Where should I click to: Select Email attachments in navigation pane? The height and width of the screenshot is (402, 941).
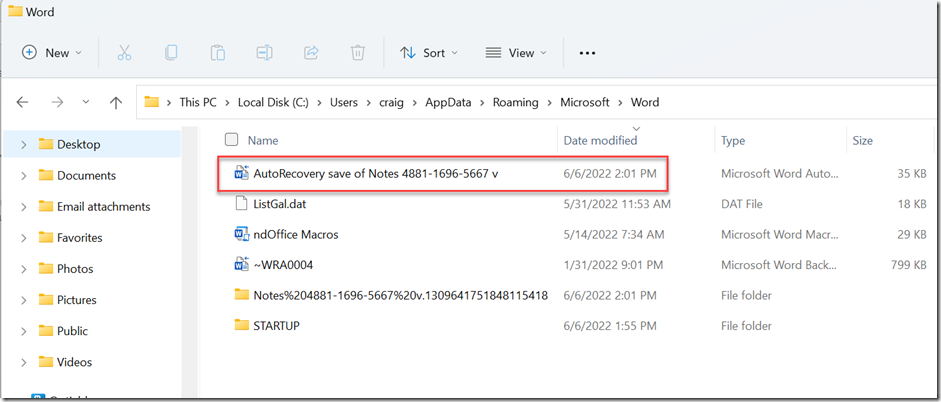(104, 207)
